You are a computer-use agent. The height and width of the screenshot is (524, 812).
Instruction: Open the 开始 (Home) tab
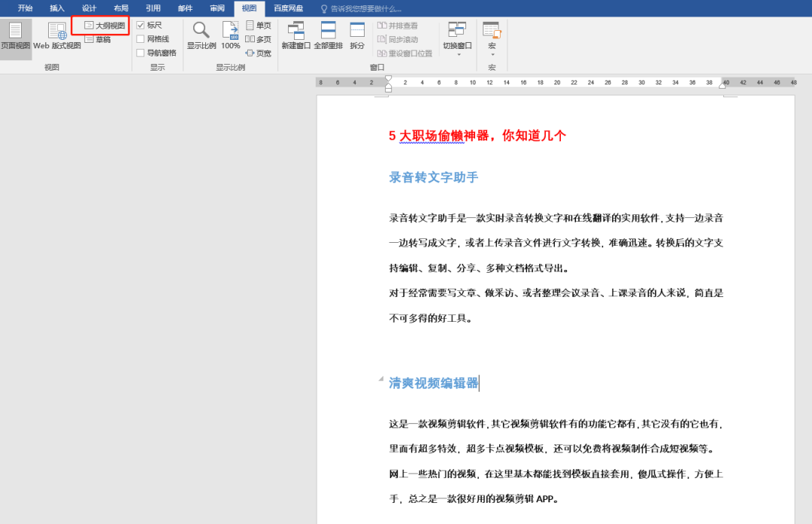[25, 8]
